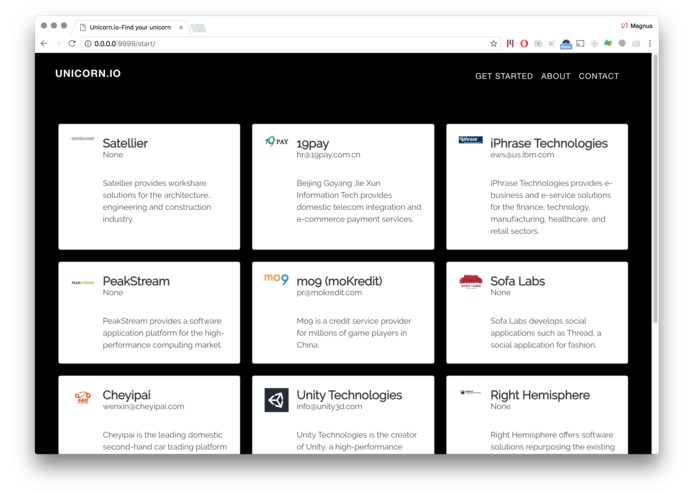Click the 19pay company logo
Image resolution: width=695 pixels, height=494 pixels.
pyautogui.click(x=277, y=141)
